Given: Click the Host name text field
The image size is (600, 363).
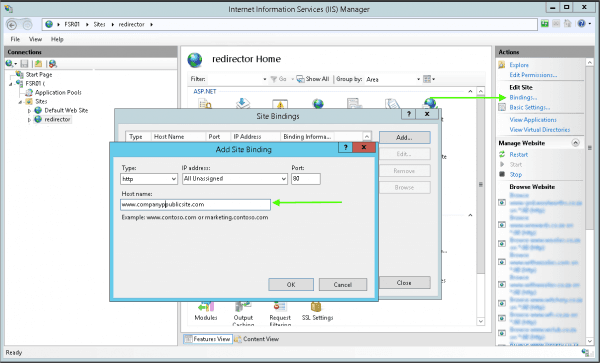Looking at the screenshot, I should click(x=195, y=205).
